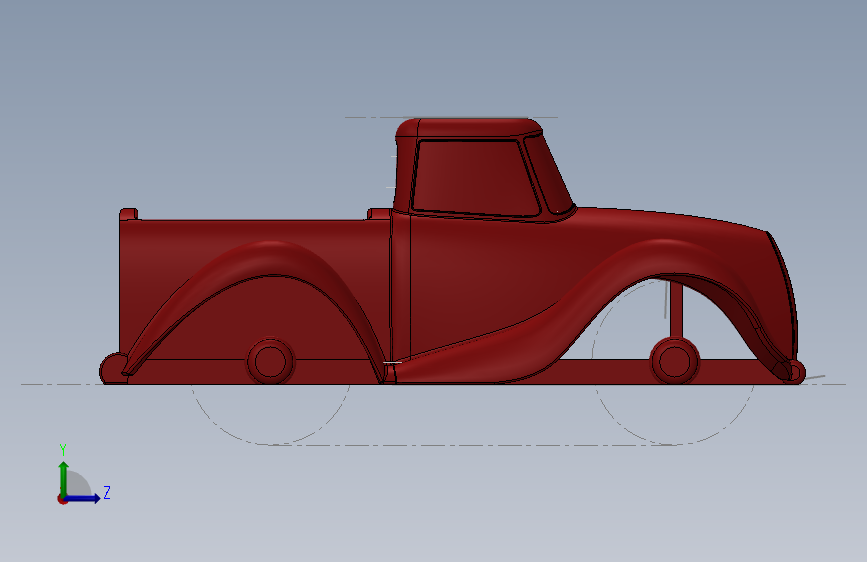The width and height of the screenshot is (867, 562).
Task: Select the vertical strut behind the front fender
Action: 676,310
